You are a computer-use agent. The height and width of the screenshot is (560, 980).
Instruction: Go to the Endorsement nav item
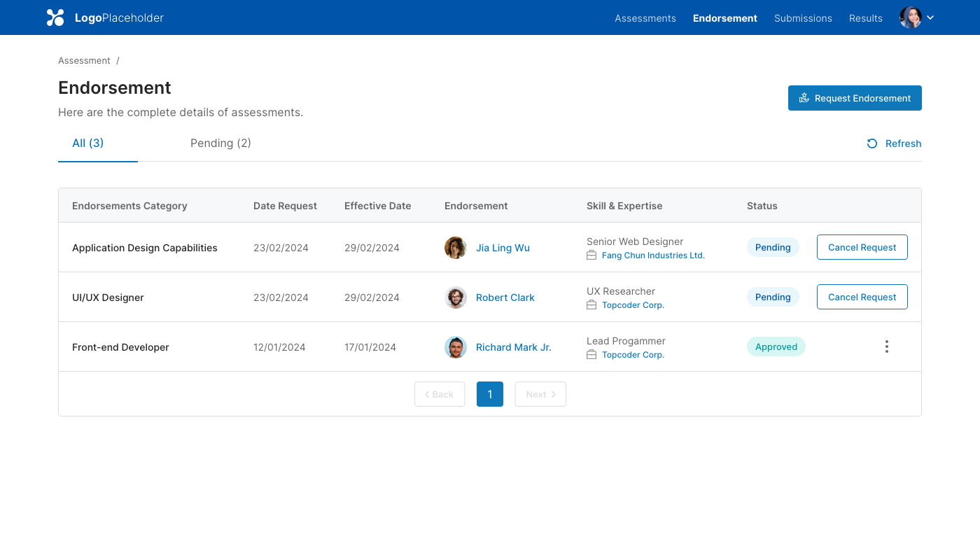click(725, 18)
